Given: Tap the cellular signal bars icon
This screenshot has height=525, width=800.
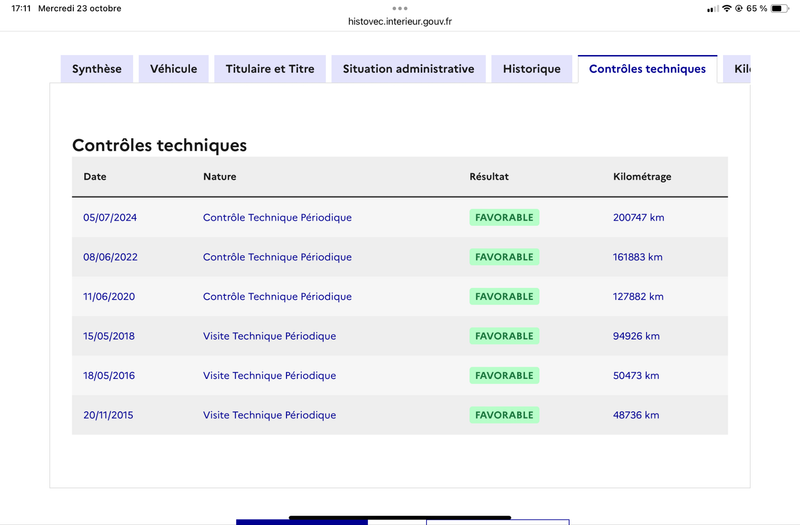Looking at the screenshot, I should 713,9.
